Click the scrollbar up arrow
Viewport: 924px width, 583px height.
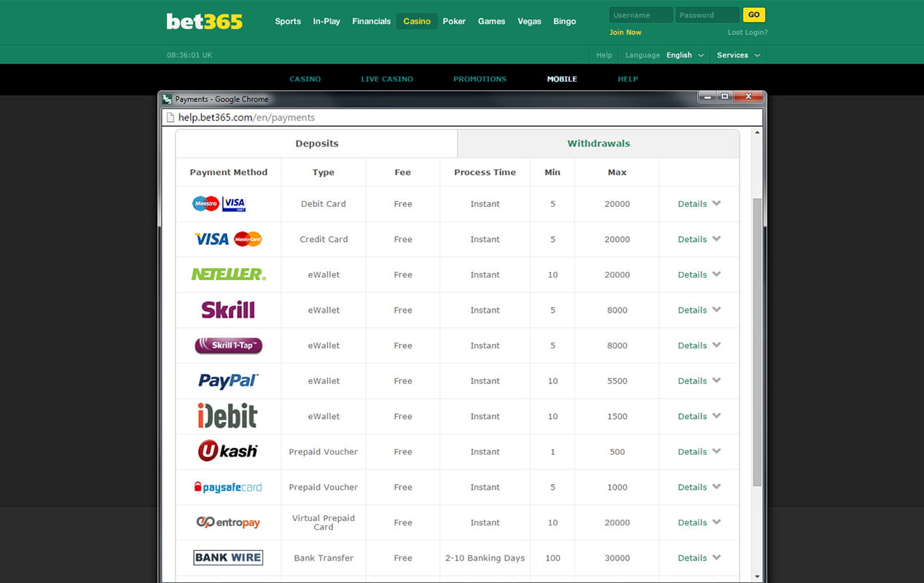757,133
